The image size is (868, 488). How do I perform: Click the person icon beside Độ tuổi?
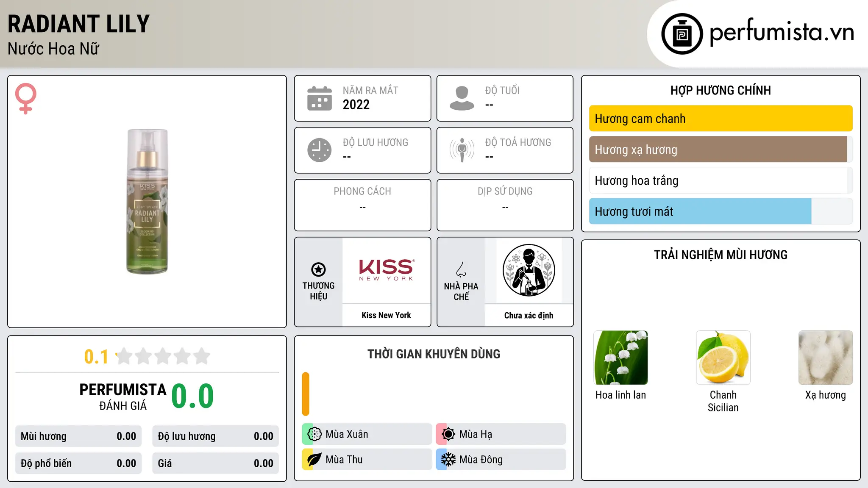coord(462,98)
